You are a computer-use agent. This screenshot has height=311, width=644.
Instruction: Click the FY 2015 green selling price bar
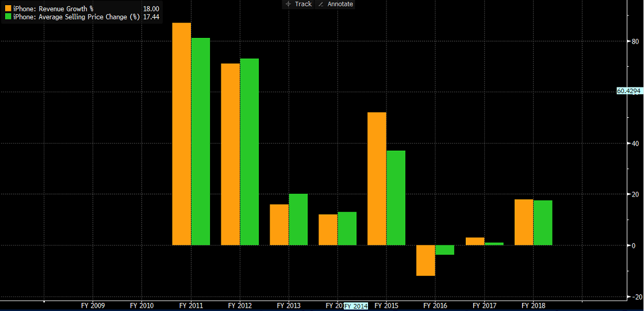coord(396,198)
